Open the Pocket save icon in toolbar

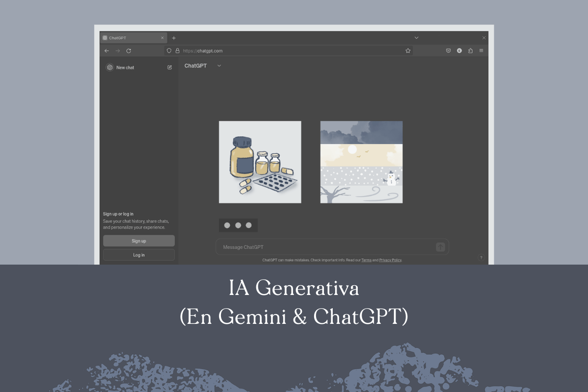[x=448, y=50]
